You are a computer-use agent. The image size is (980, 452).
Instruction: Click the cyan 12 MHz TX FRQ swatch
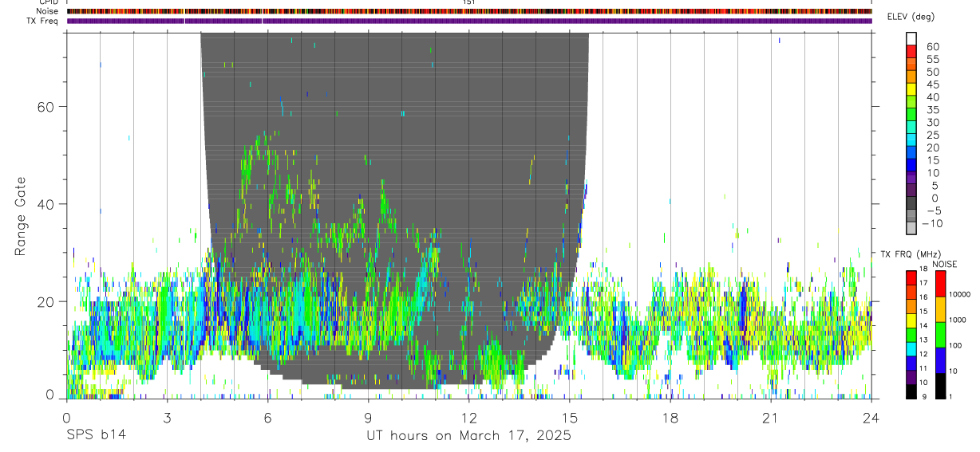pos(911,349)
